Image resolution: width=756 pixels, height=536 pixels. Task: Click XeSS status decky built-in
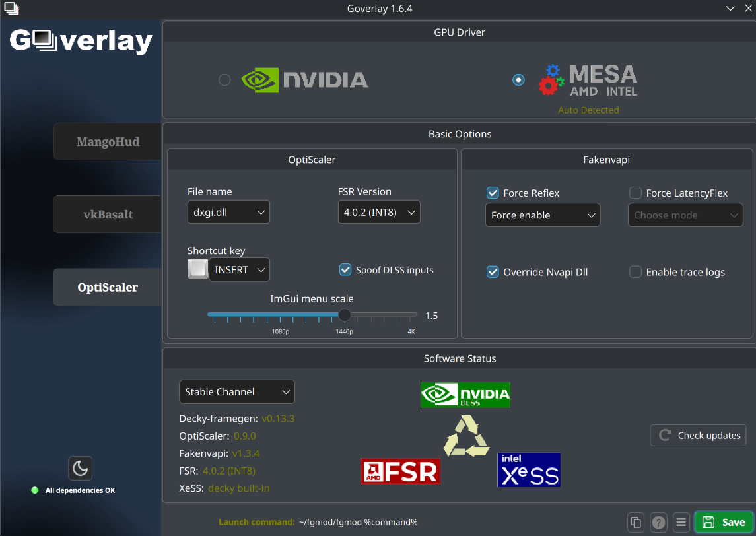coord(238,488)
